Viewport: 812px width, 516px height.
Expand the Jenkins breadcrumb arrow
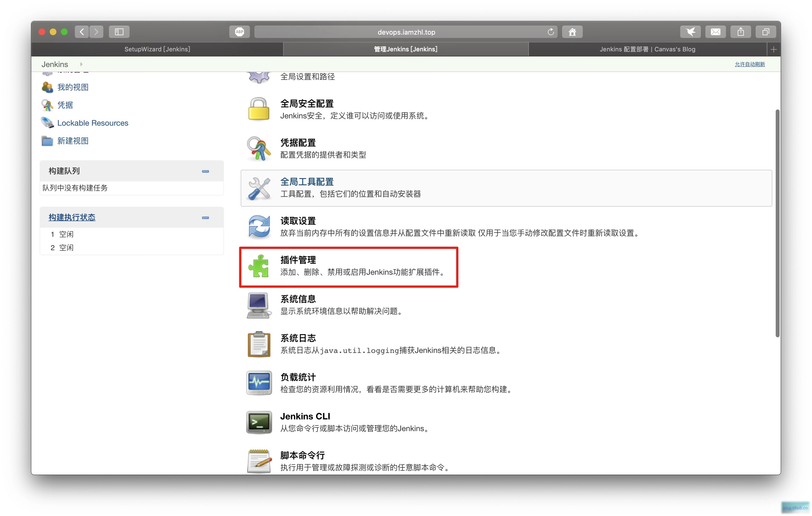(x=81, y=64)
